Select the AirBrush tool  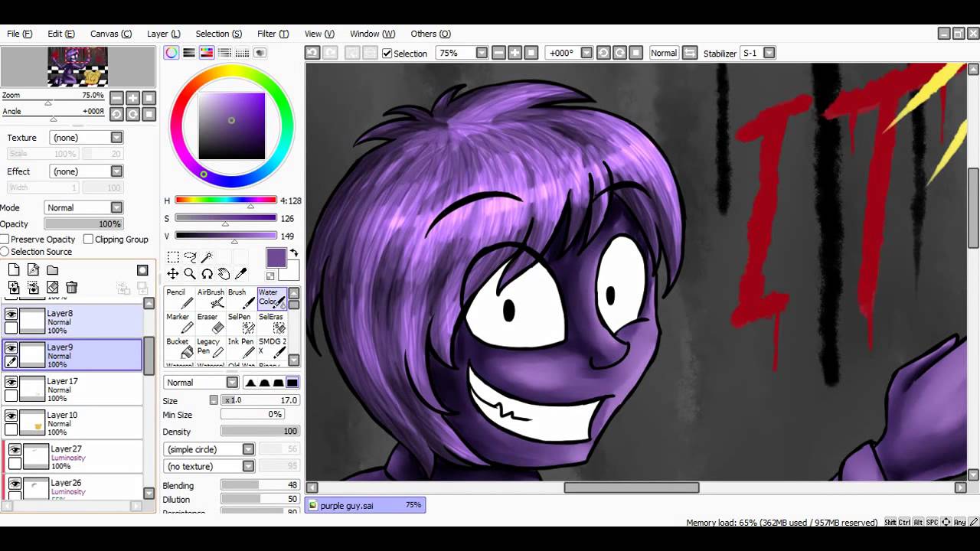pyautogui.click(x=211, y=298)
